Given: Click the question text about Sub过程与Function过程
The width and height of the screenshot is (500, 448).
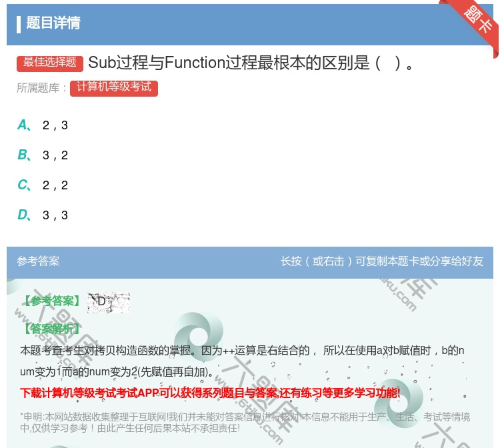Looking at the screenshot, I should pyautogui.click(x=251, y=63).
